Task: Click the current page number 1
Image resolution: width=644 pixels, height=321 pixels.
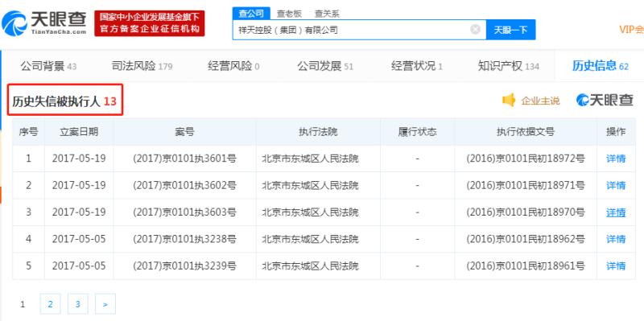Action: [x=23, y=304]
